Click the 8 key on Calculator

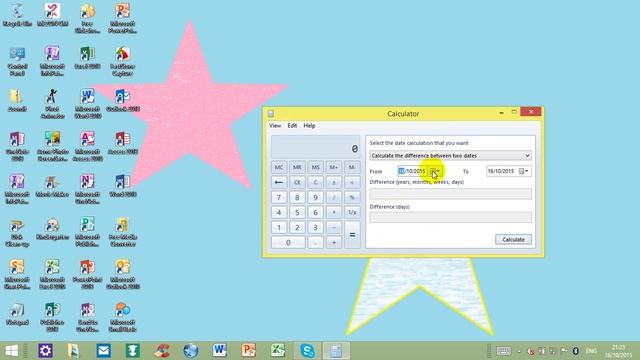297,198
